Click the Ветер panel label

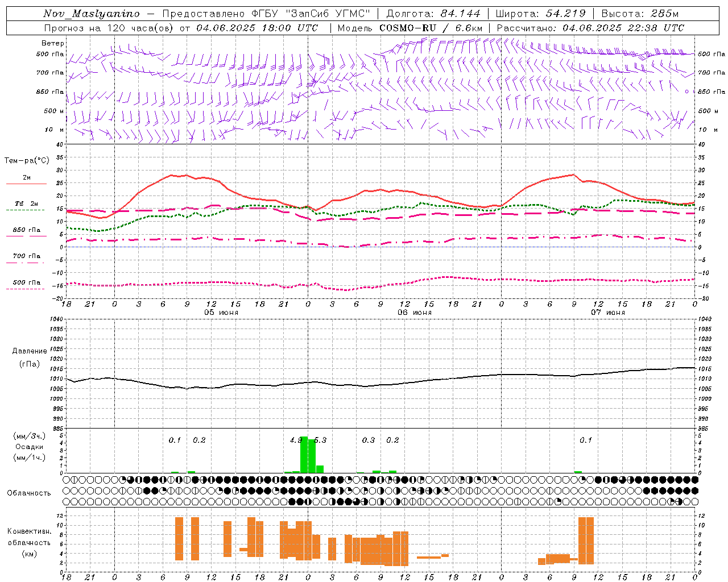[53, 43]
